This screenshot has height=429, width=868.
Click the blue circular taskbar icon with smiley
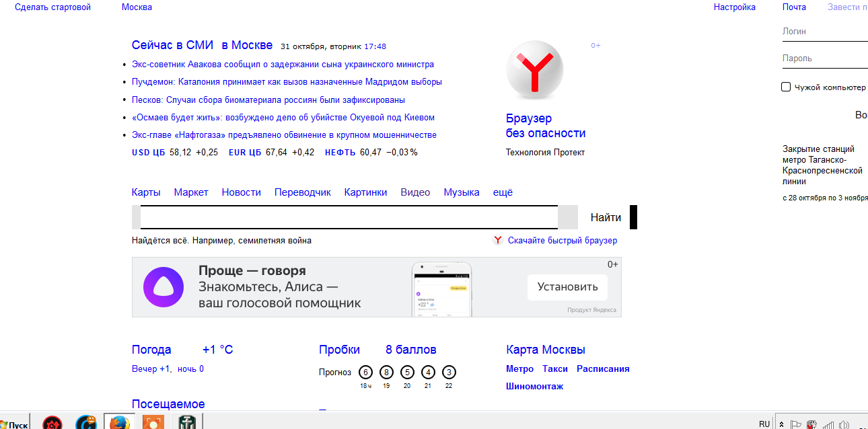point(86,423)
